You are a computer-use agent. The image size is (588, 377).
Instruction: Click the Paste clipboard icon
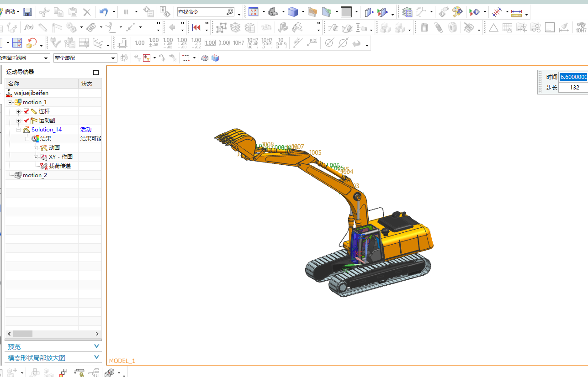[73, 12]
